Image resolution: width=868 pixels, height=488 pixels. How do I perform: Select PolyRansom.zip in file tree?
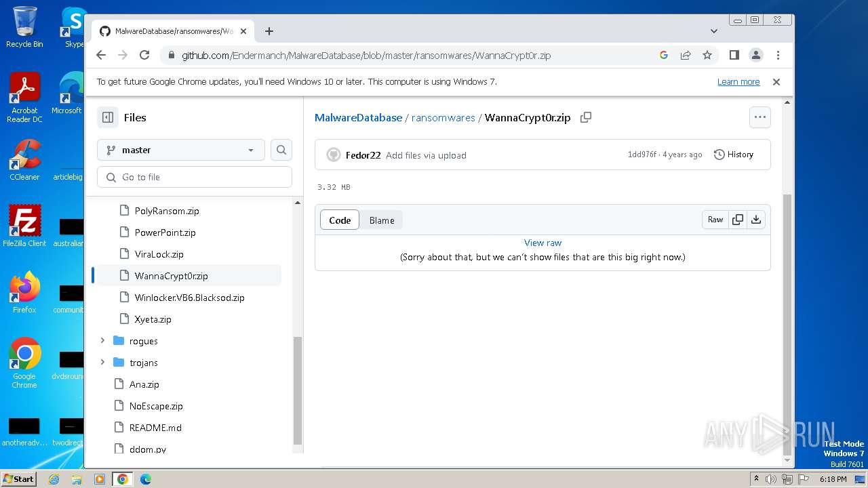167,211
